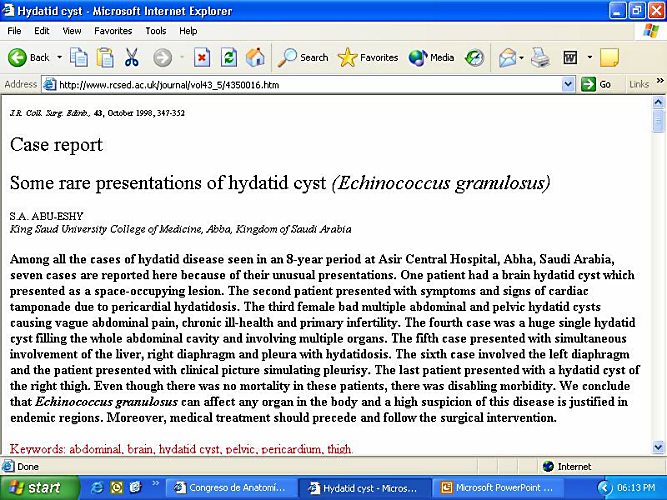Expand the address bar dropdown

pos(568,85)
